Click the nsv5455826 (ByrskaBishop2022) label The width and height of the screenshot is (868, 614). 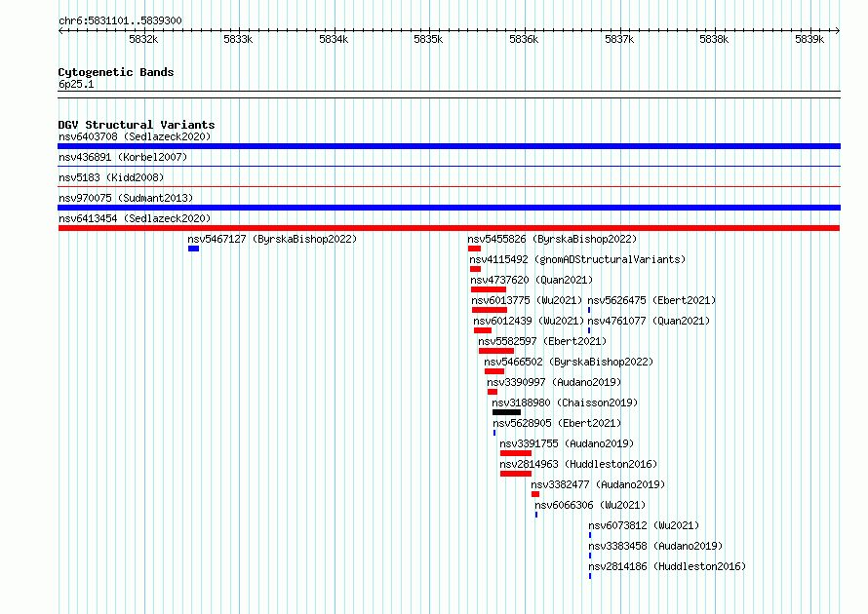coord(552,239)
